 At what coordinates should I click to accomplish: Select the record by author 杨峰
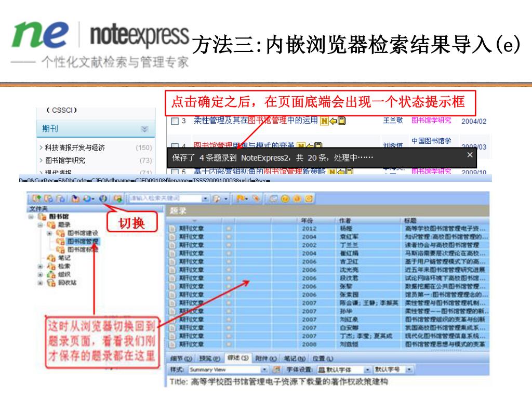(x=328, y=229)
